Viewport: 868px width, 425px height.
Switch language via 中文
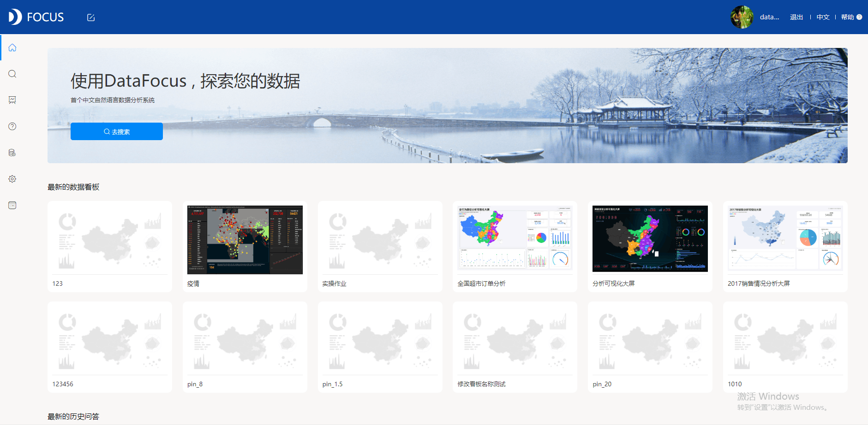click(x=823, y=17)
